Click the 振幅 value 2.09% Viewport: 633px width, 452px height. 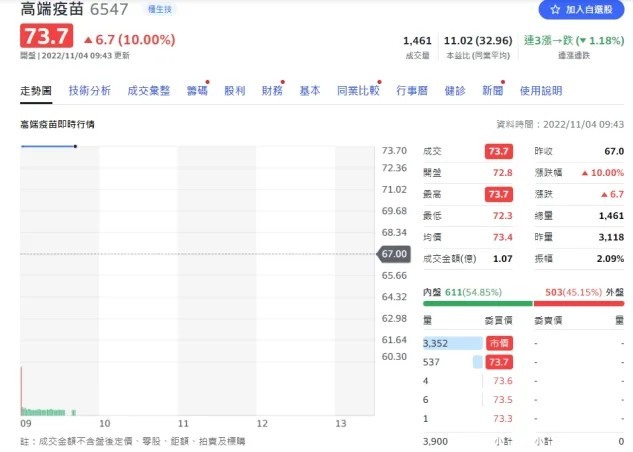[x=610, y=258]
